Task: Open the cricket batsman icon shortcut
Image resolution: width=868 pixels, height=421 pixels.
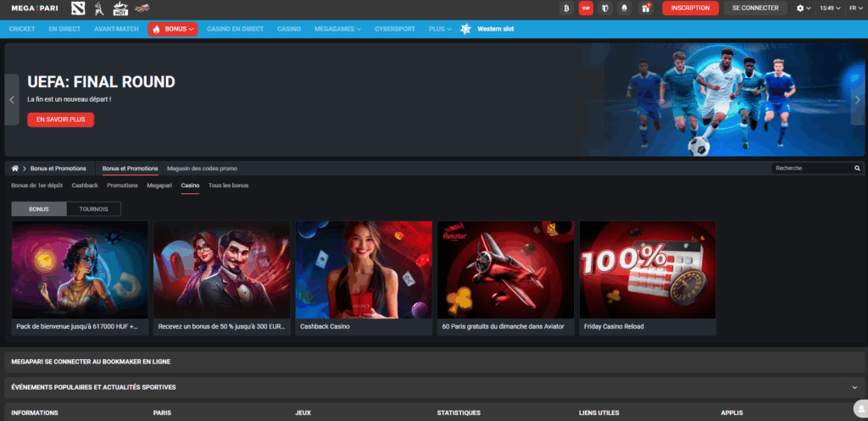Action: pos(99,8)
